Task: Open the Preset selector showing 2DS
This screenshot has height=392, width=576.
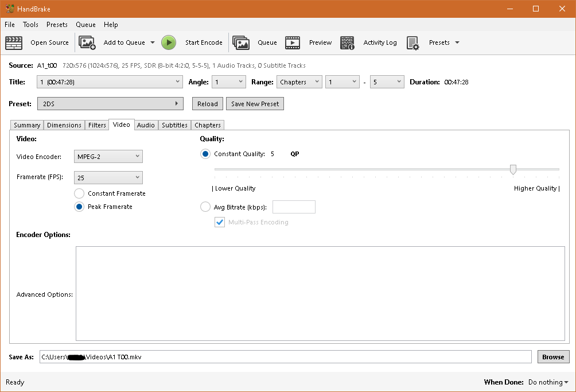Action: click(110, 104)
